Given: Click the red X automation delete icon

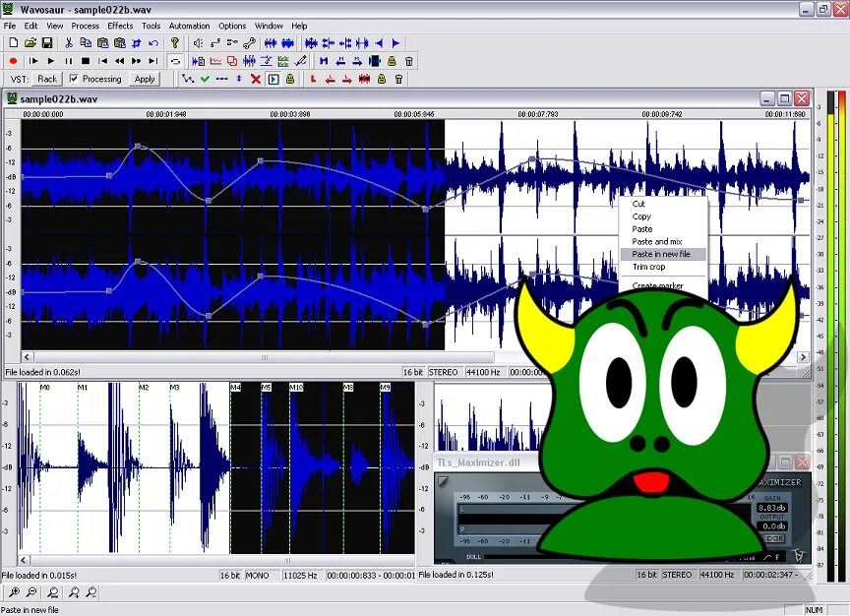Looking at the screenshot, I should tap(256, 79).
